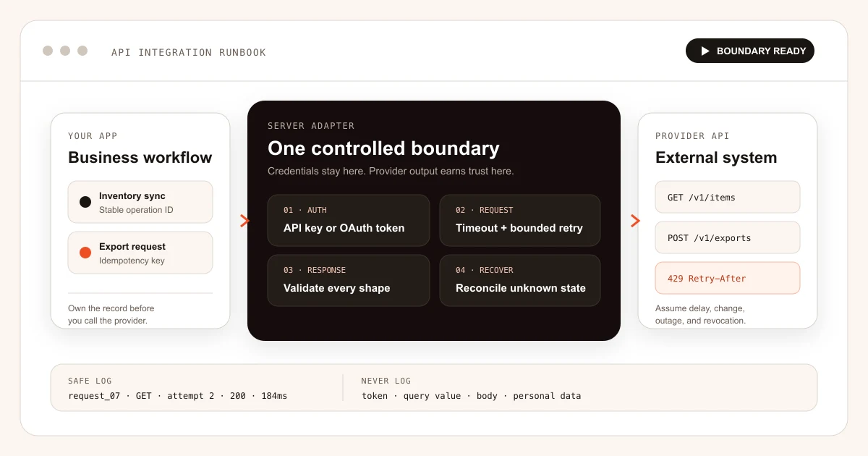The width and height of the screenshot is (868, 456).
Task: Click the orange chevron between app and adapter
Action: pos(244,221)
